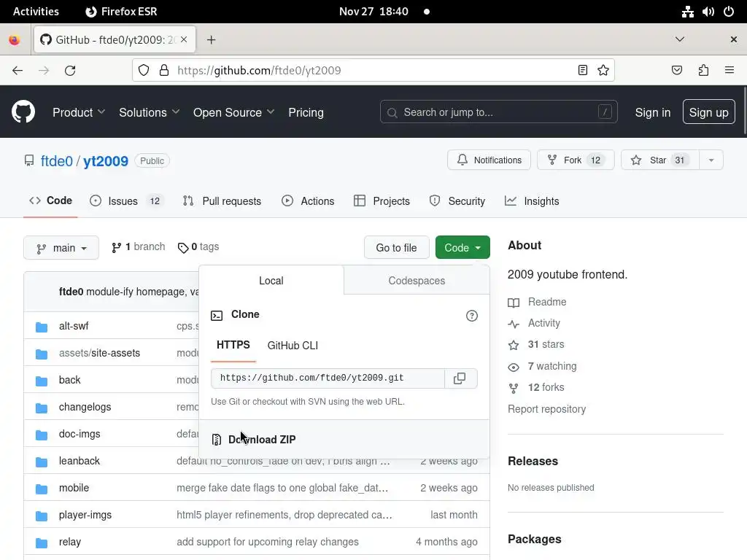Focus the Search or jump to field
The width and height of the screenshot is (747, 560).
click(x=499, y=112)
